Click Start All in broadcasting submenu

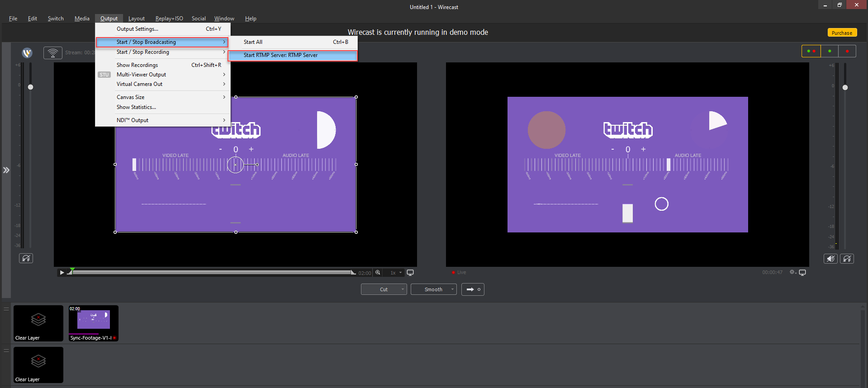click(x=293, y=42)
